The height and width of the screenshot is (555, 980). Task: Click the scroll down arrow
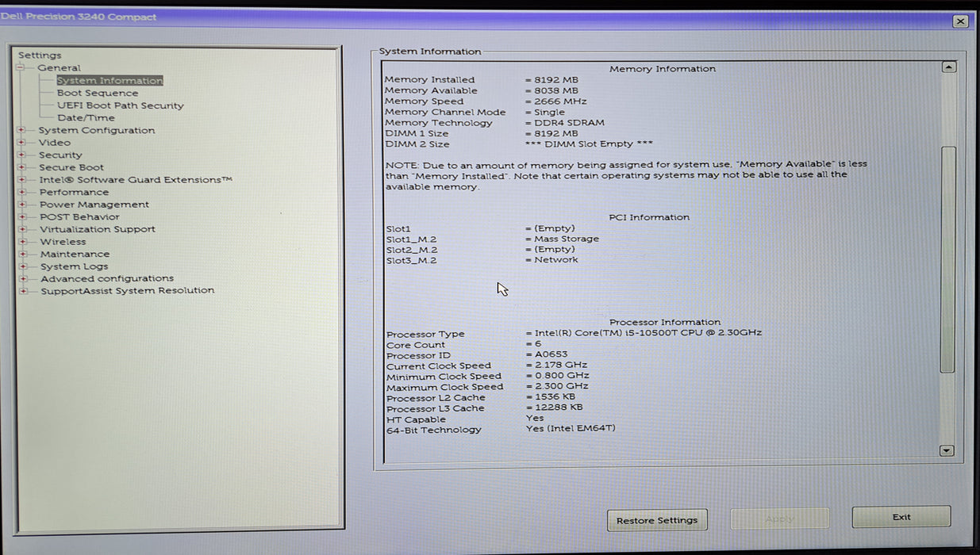[946, 450]
